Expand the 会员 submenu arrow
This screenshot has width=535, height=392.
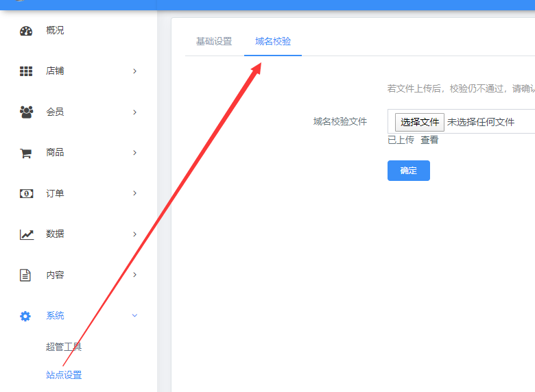(x=134, y=112)
